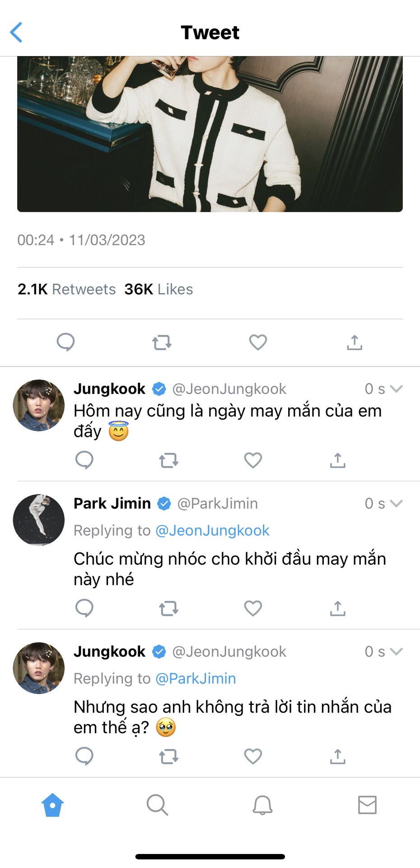Reply to Jungkook's last tweet
Image resolution: width=420 pixels, height=868 pixels.
[84, 756]
